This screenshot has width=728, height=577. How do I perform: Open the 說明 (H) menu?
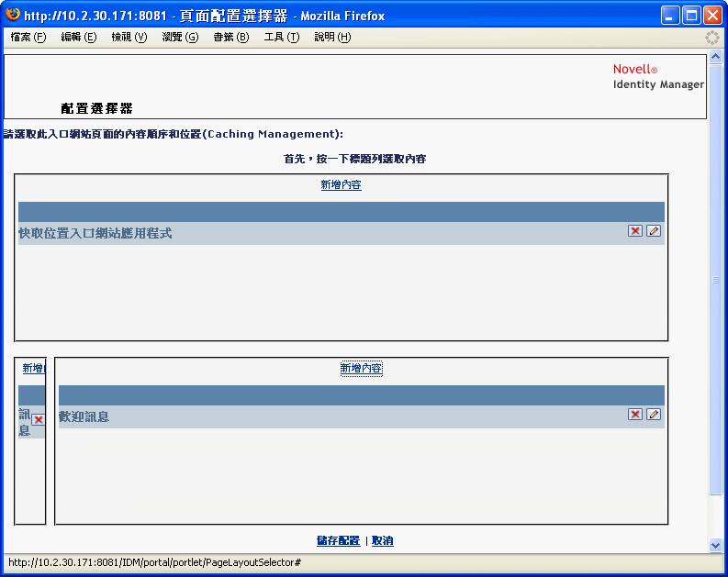(x=332, y=37)
